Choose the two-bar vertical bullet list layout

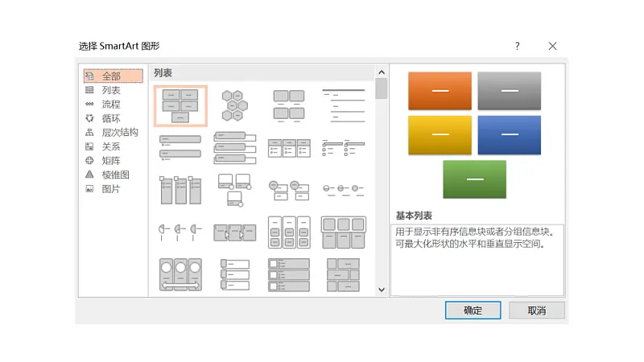180,147
